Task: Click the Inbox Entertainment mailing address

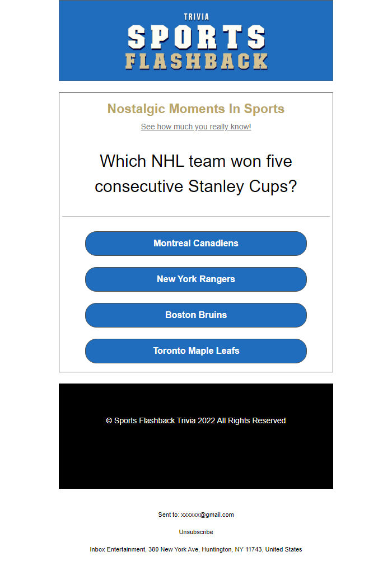Action: (195, 549)
